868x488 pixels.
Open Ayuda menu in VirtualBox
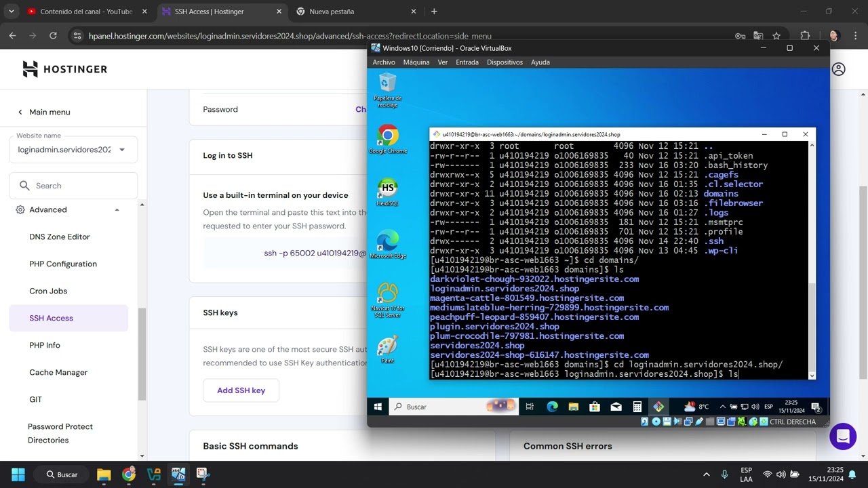point(540,62)
